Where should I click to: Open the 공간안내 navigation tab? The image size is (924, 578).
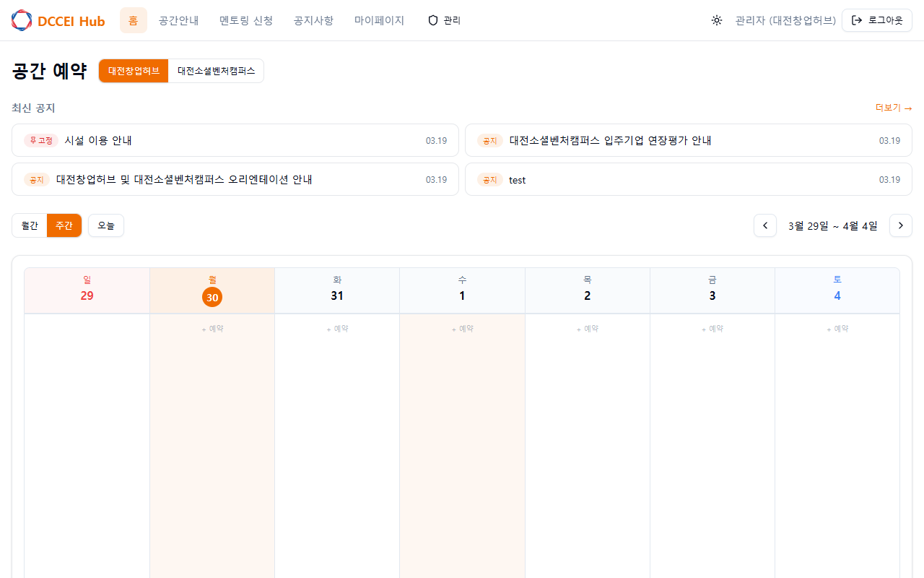point(178,20)
